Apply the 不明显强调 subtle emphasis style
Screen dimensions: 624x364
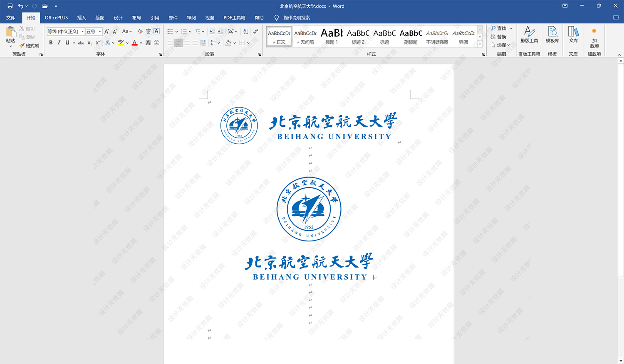437,37
